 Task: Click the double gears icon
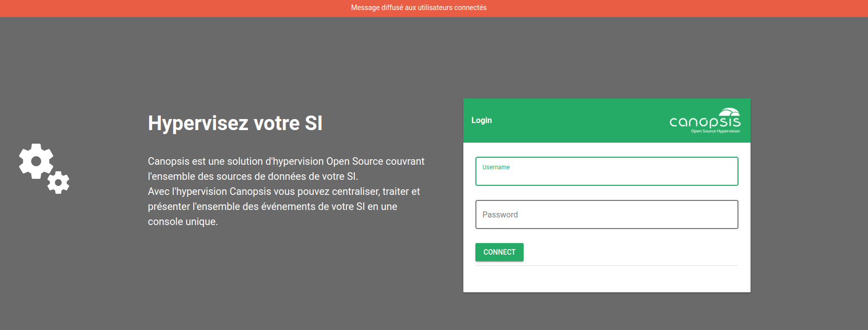coord(44,169)
